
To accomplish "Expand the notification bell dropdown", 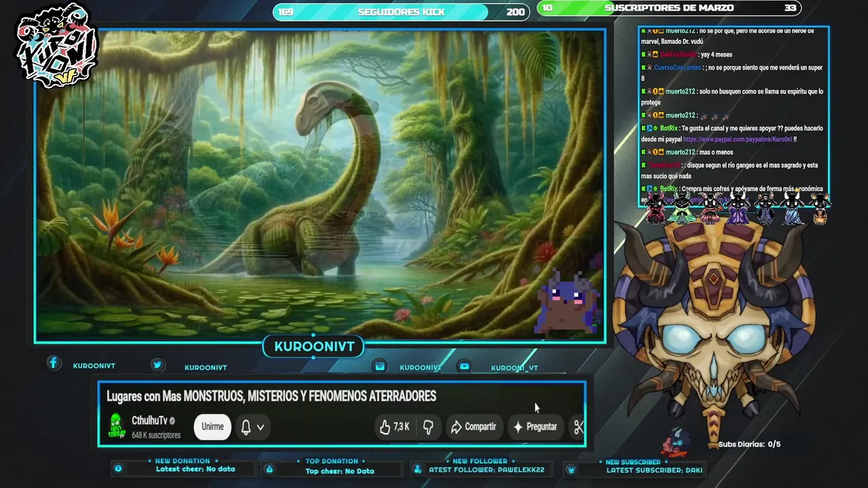I will click(x=252, y=427).
